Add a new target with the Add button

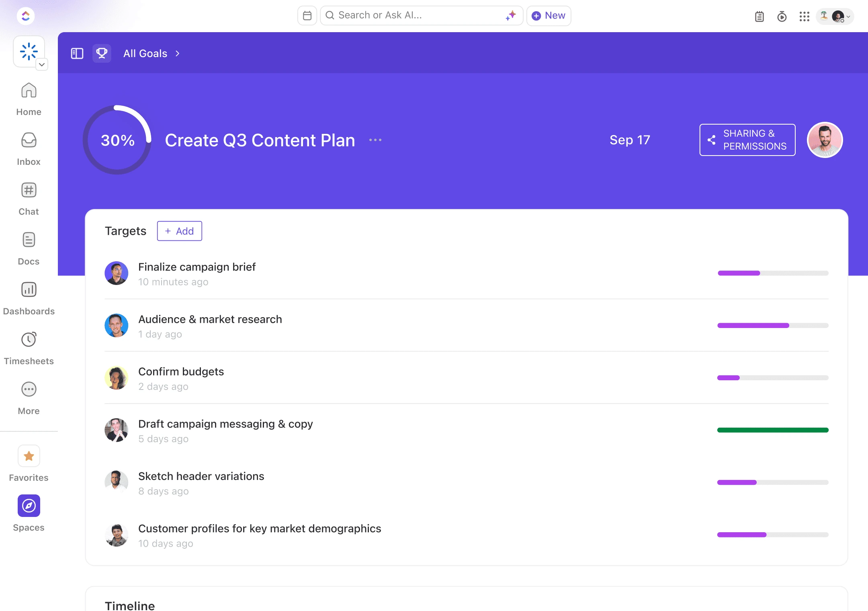coord(179,231)
